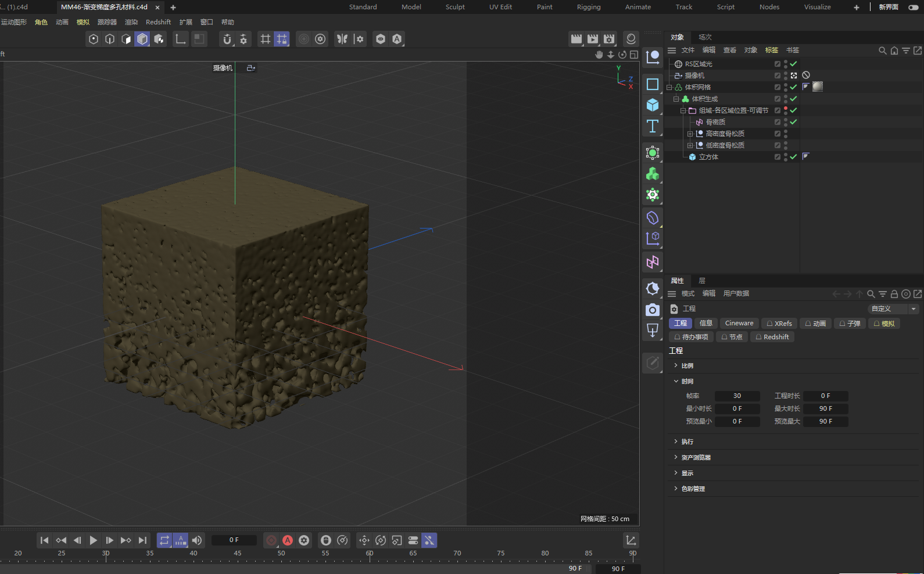Click the viewport orbit rotate icon
The image size is (924, 574).
tap(622, 55)
